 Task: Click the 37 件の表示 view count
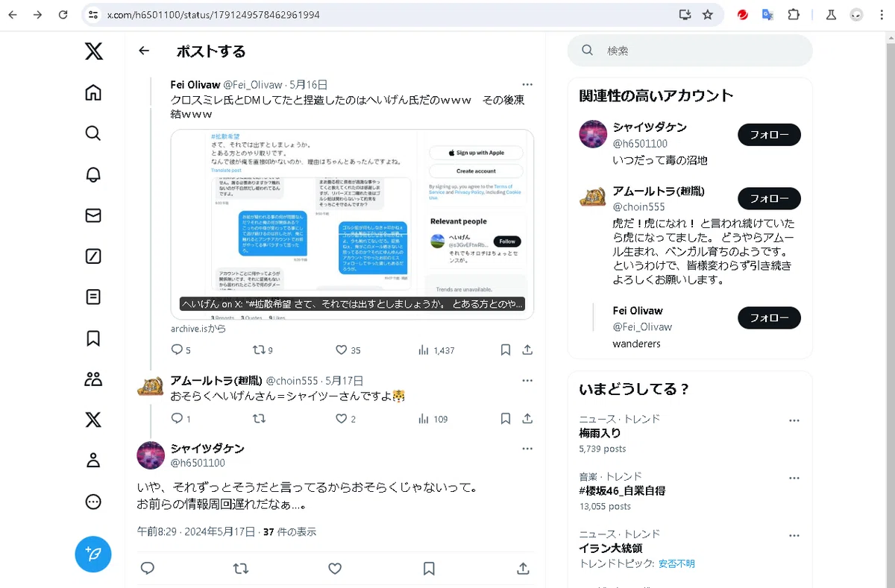point(290,532)
